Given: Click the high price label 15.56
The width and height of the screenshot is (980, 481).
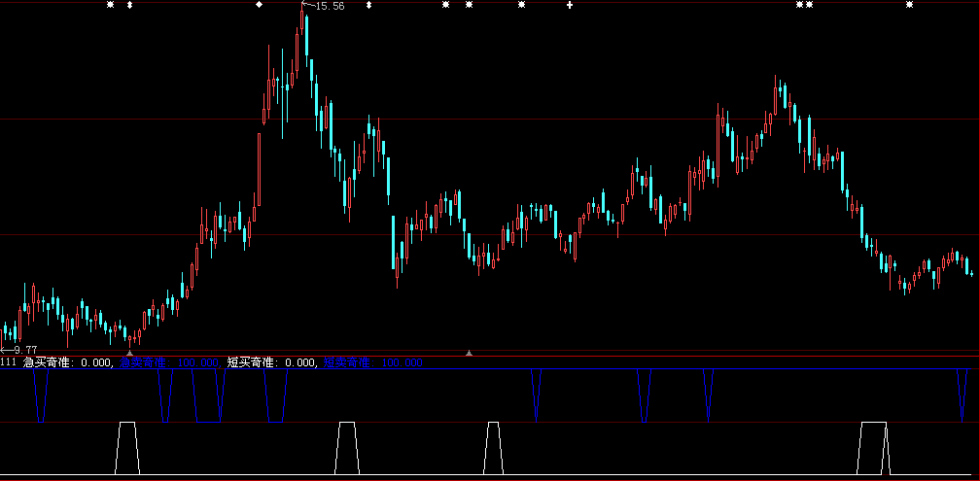Looking at the screenshot, I should (x=330, y=6).
